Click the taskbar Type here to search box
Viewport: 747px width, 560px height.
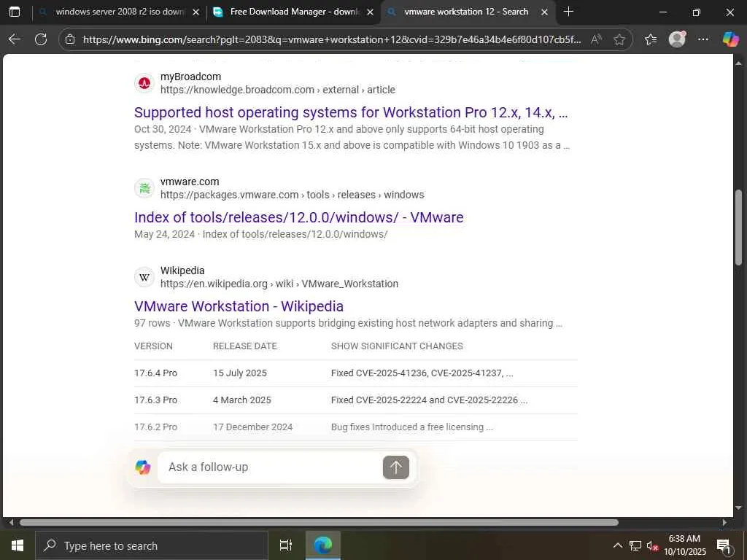click(x=152, y=545)
